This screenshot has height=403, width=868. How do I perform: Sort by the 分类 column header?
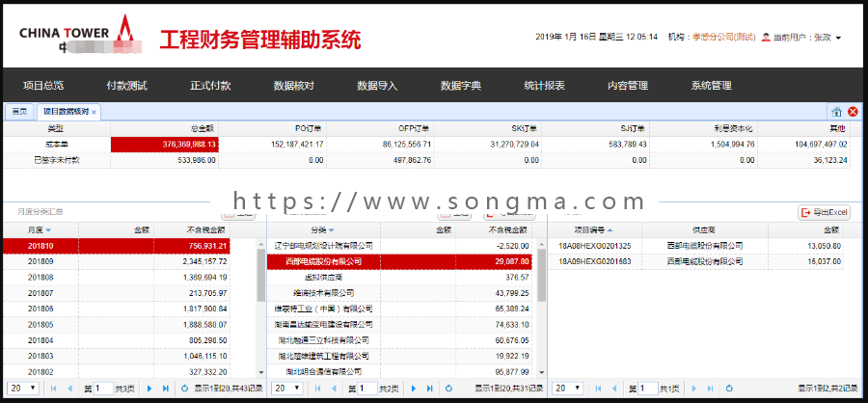pyautogui.click(x=323, y=229)
